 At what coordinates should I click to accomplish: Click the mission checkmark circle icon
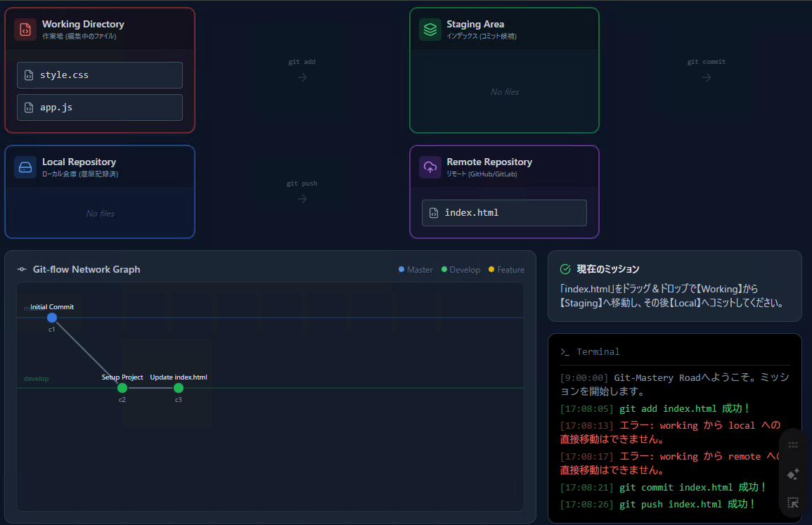coord(565,269)
